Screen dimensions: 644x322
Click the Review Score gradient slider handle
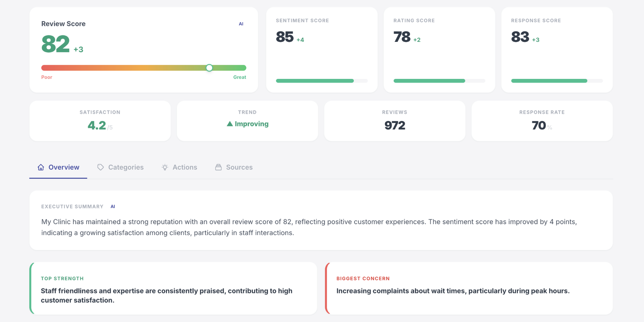(x=209, y=68)
